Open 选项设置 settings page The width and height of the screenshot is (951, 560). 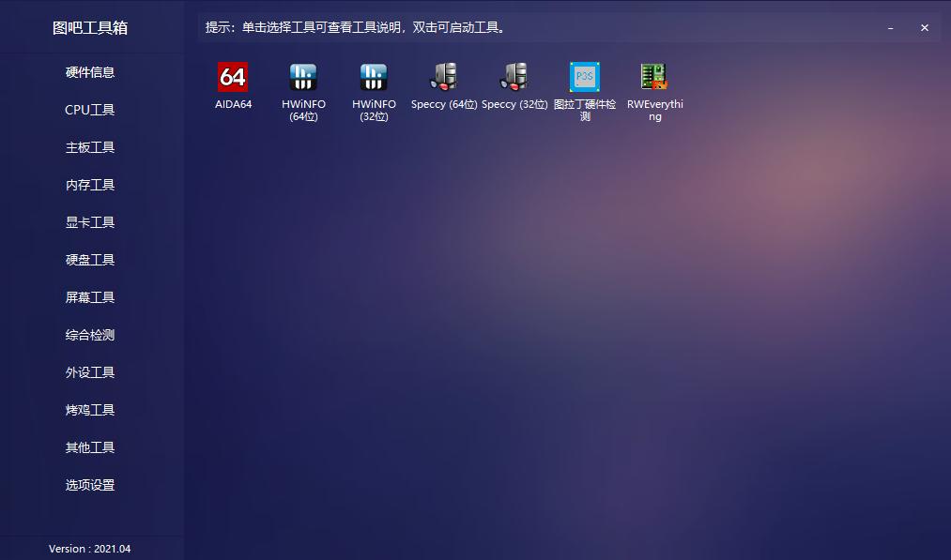(x=90, y=484)
